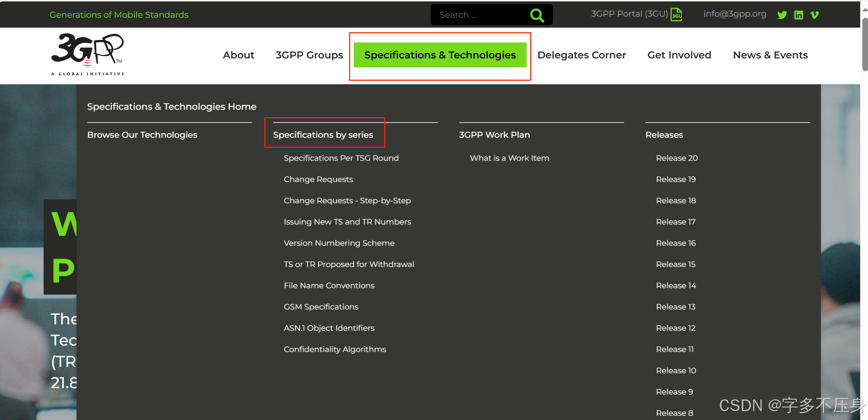This screenshot has width=868, height=420.
Task: Click the info@3gpp.org email link
Action: (734, 14)
